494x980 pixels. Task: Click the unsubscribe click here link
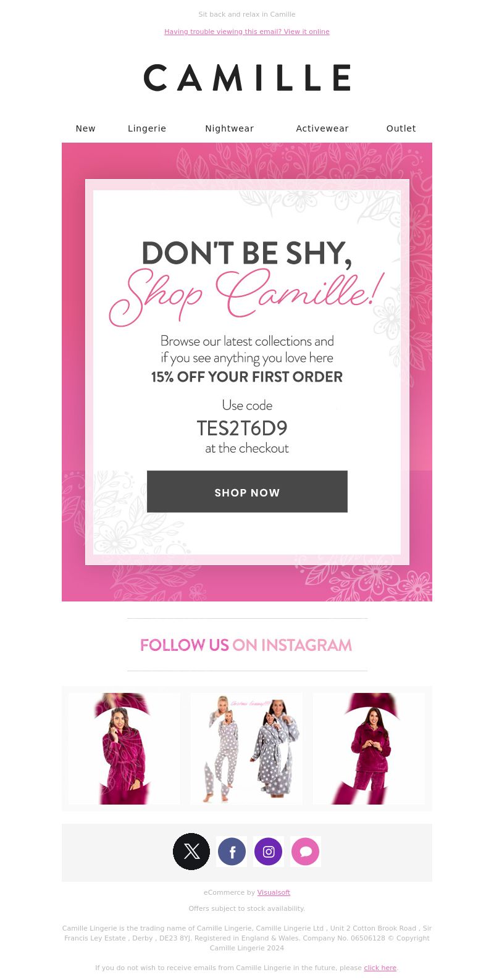(380, 968)
